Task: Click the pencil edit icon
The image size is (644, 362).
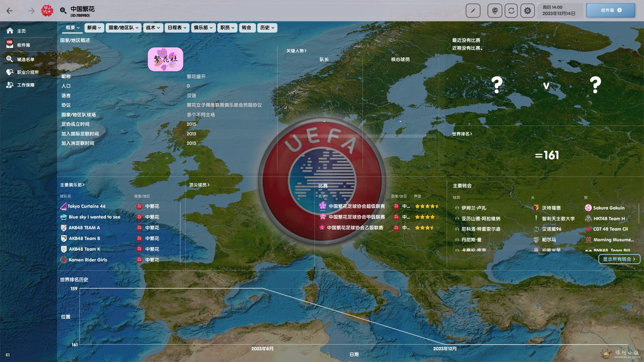Action: [473, 11]
